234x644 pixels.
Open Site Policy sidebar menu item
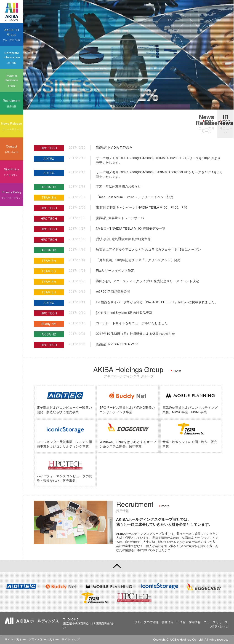pyautogui.click(x=11, y=172)
